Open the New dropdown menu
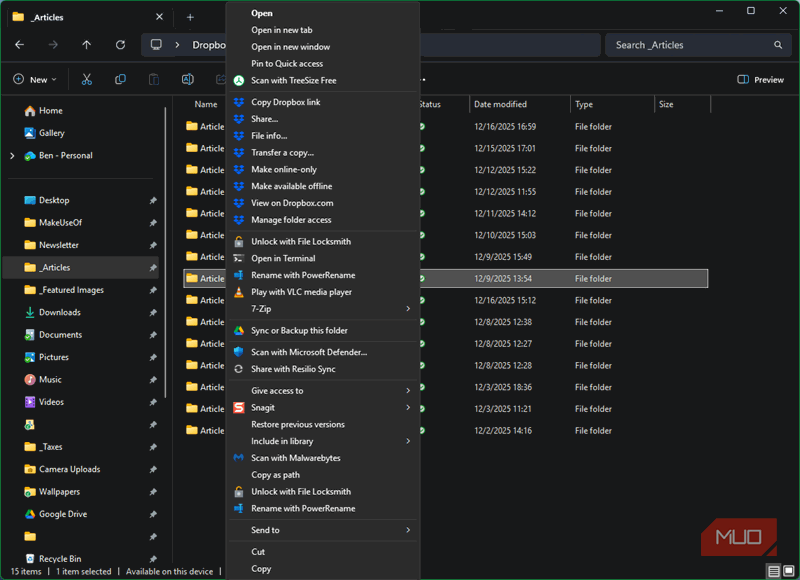The height and width of the screenshot is (580, 800). (x=35, y=80)
